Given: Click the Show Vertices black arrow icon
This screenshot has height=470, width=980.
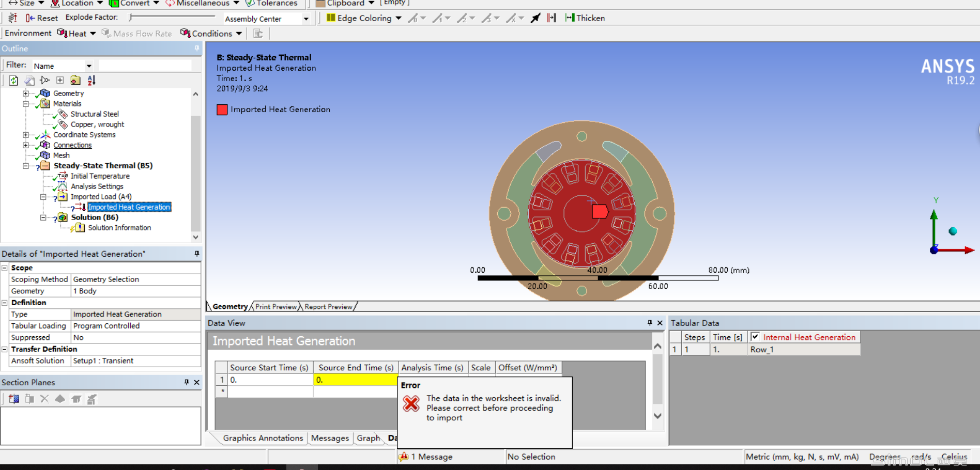Looking at the screenshot, I should pos(535,18).
